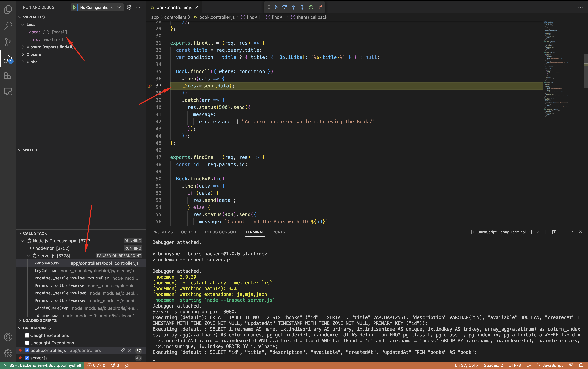
Task: Click Step Over in debug toolbar
Action: coord(284,7)
